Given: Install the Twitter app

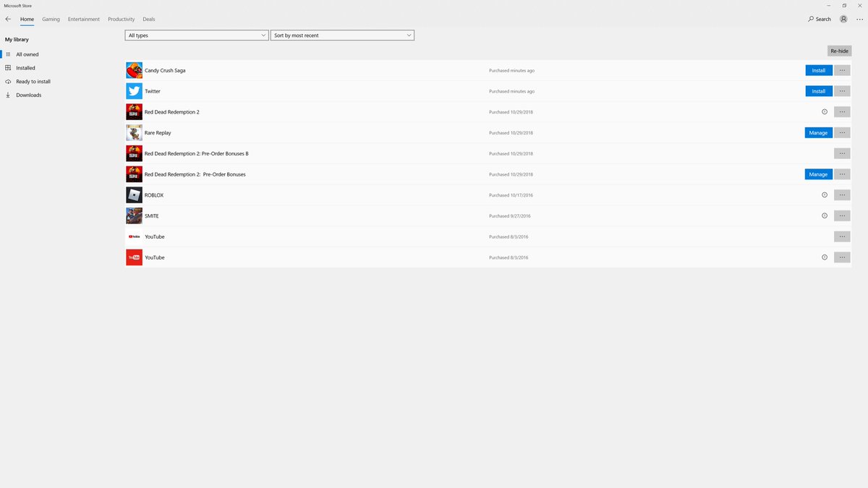Looking at the screenshot, I should (x=819, y=91).
